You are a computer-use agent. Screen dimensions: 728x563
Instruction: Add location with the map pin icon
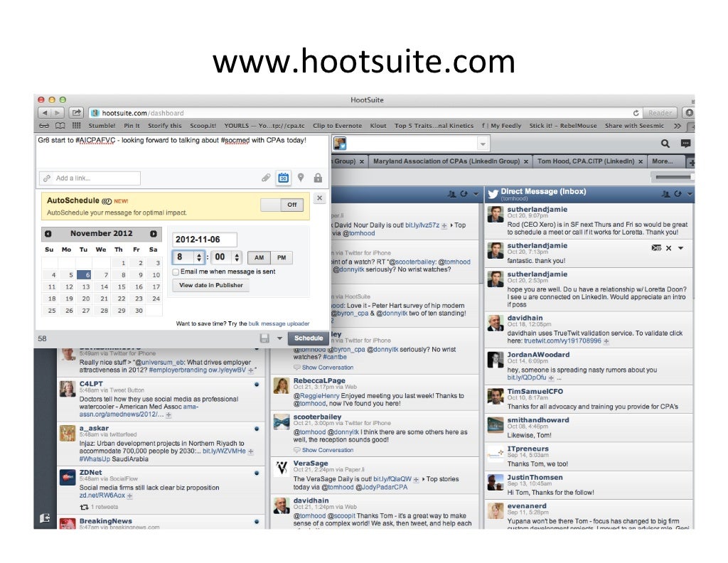coord(301,177)
